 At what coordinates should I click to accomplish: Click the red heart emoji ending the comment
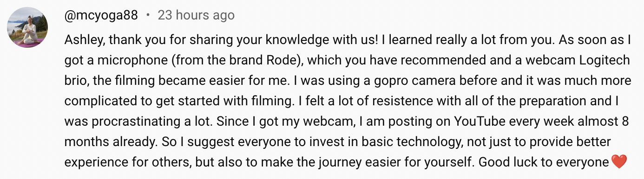(619, 162)
